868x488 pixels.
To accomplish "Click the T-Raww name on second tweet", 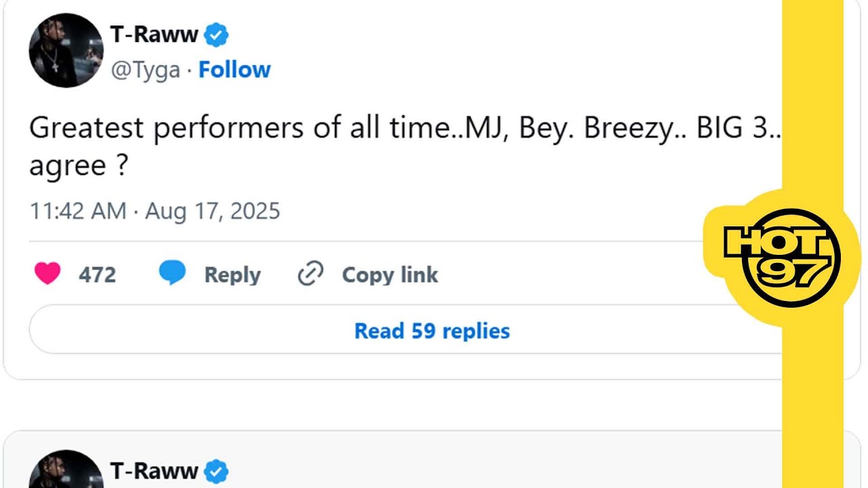I will 153,471.
